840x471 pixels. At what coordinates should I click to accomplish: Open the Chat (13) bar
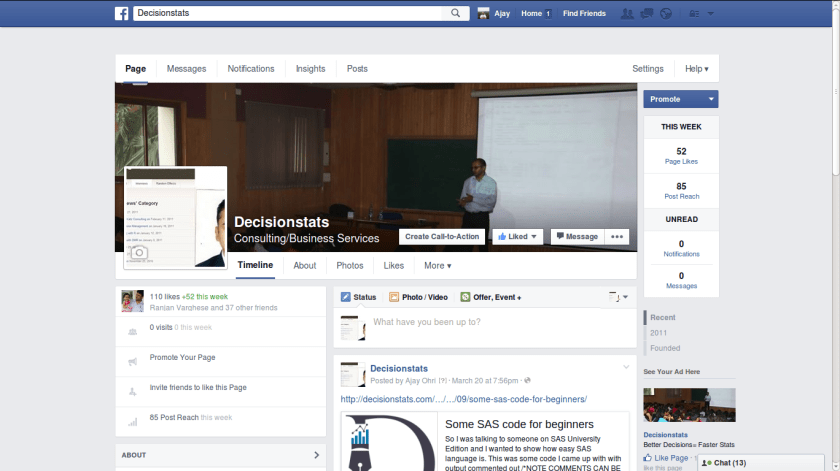pos(761,463)
